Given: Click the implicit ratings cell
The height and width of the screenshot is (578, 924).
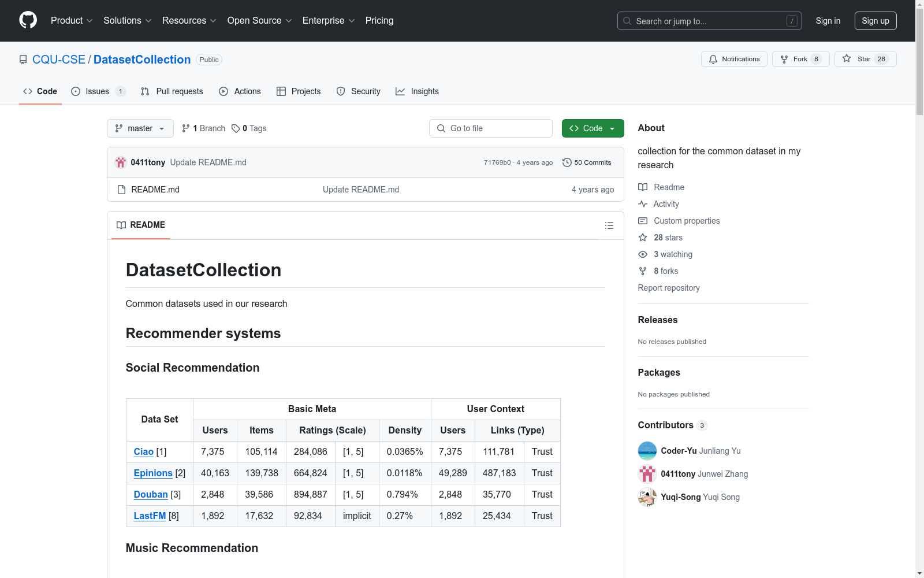Looking at the screenshot, I should (357, 516).
